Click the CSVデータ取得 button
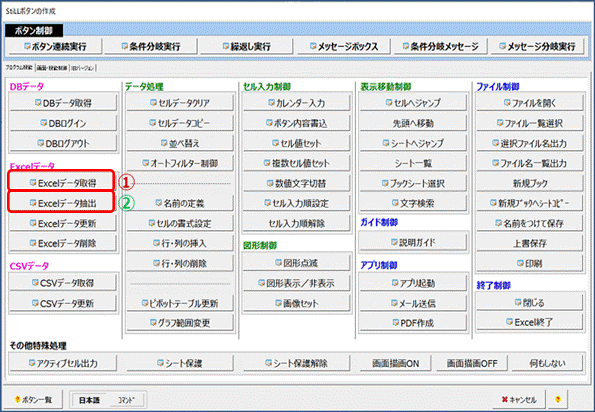The image size is (595, 412). click(63, 283)
